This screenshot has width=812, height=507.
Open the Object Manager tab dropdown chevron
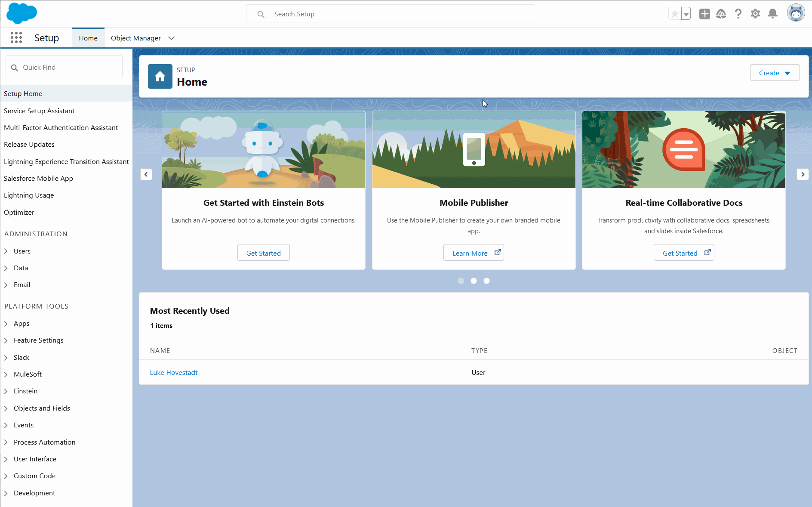[x=172, y=38]
